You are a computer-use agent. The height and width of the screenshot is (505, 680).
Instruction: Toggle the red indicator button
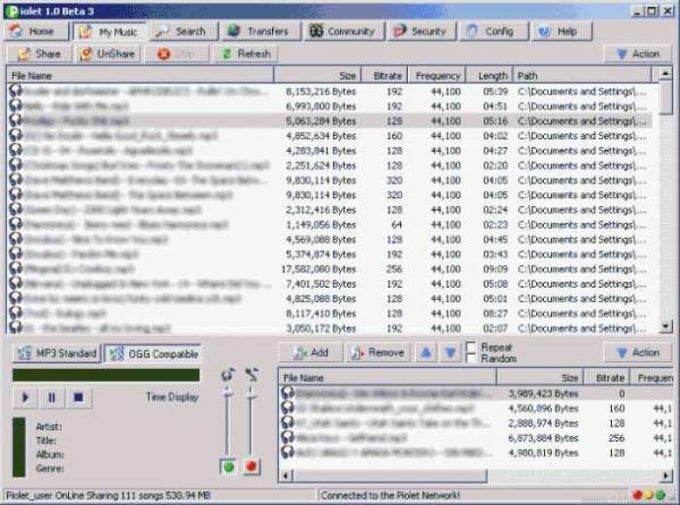point(251,466)
